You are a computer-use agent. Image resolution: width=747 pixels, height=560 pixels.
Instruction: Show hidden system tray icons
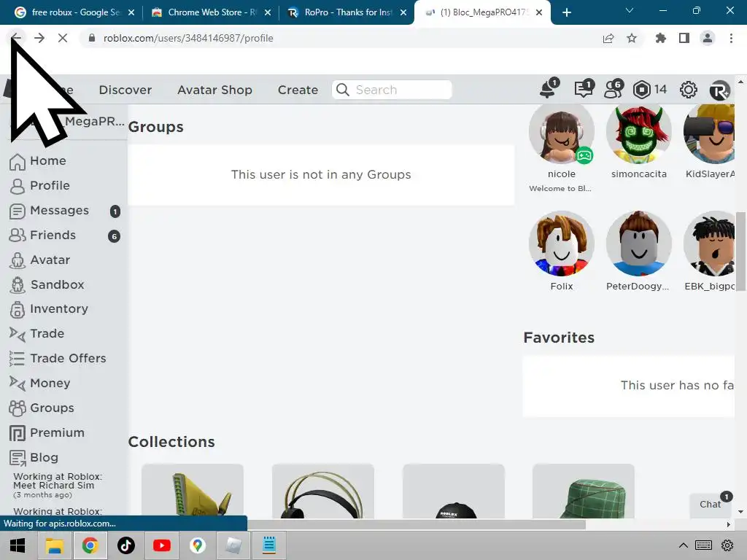coord(683,545)
